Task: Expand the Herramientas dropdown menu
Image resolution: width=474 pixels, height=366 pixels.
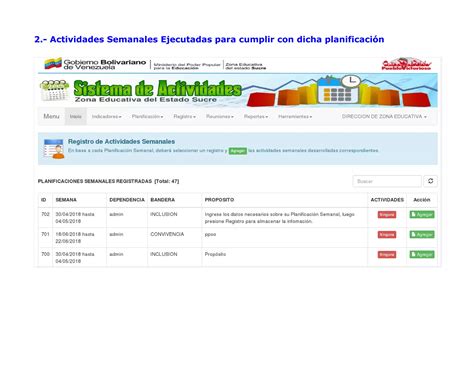Action: tap(295, 116)
